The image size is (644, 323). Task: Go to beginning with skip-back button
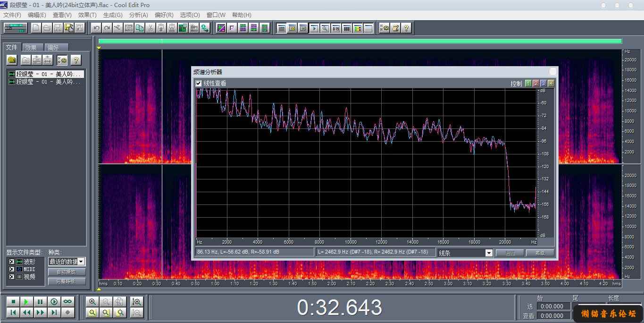(x=13, y=312)
